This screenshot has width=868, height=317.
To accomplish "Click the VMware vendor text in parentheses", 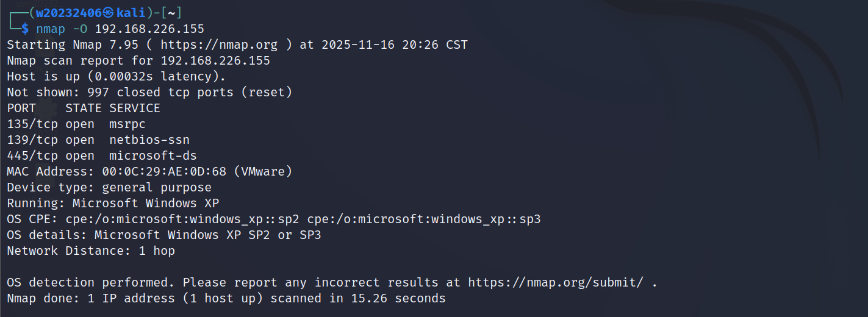I will point(263,171).
